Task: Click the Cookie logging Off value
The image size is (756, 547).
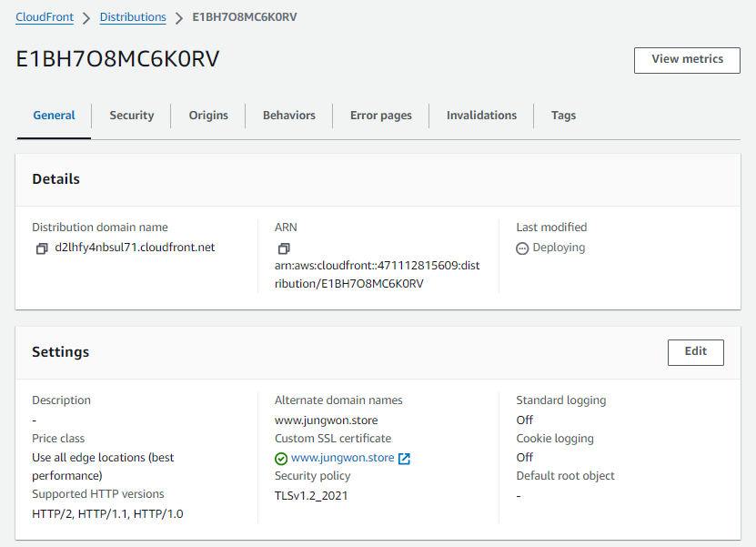Action: [x=525, y=457]
